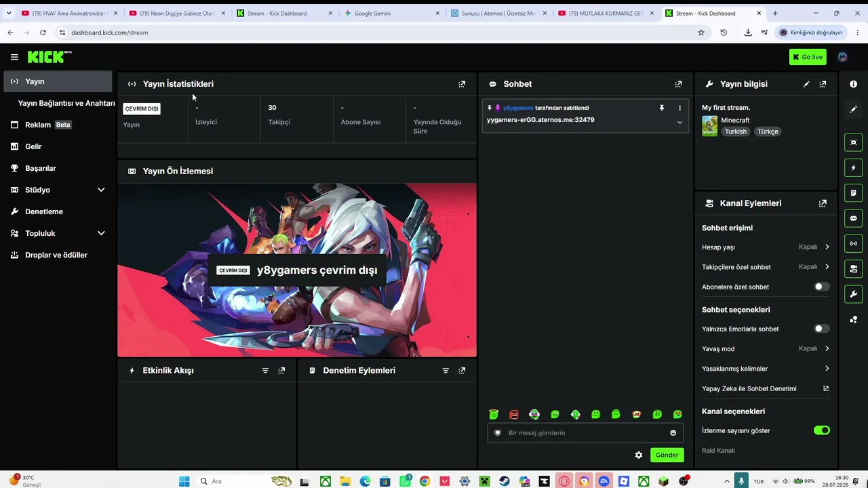
Task: Toggle stream preview widget in right sidebar
Action: pyautogui.click(x=853, y=142)
